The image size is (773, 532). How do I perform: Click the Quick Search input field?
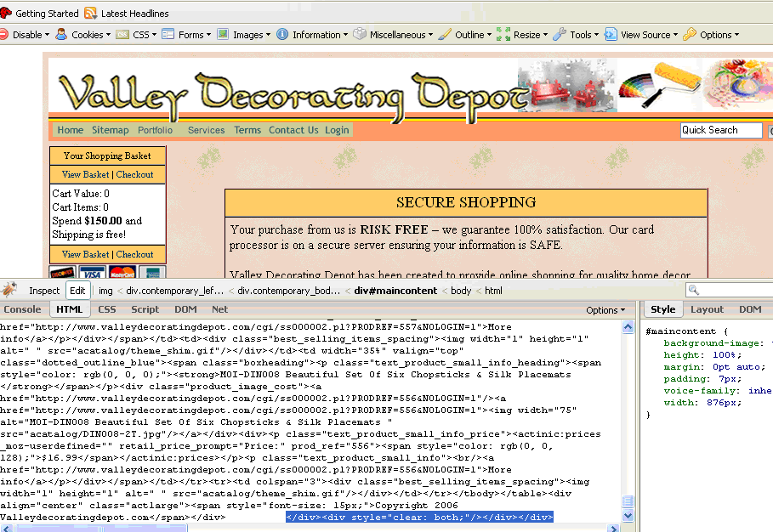pyautogui.click(x=721, y=130)
